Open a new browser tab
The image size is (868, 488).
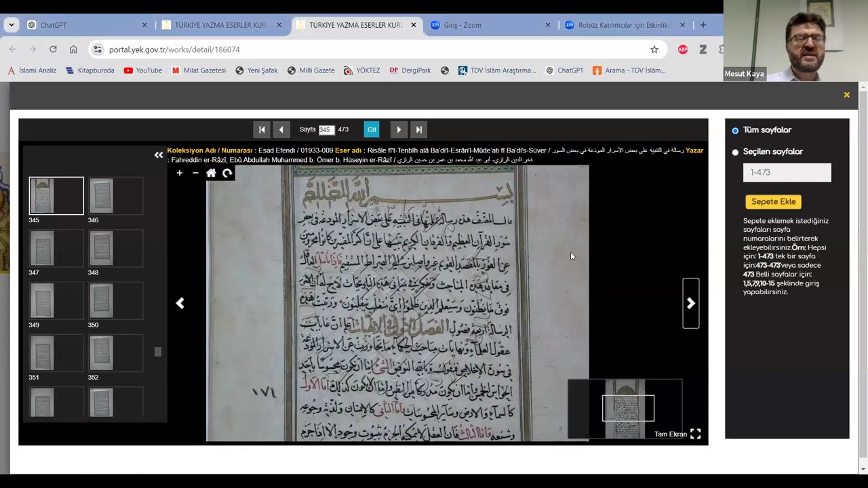coord(703,25)
